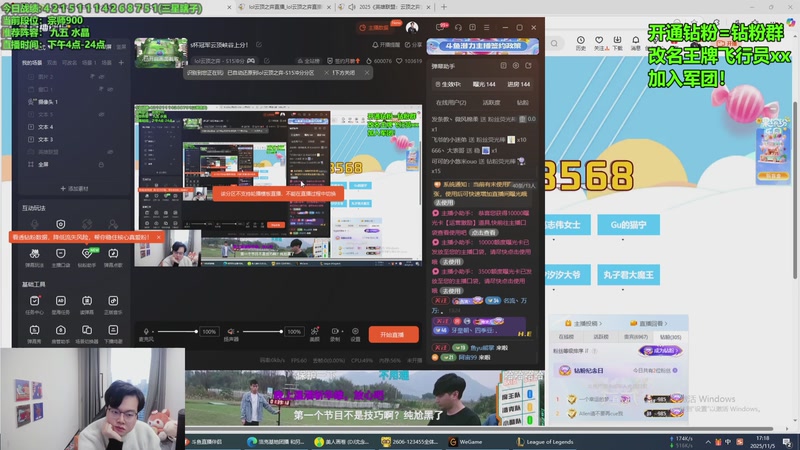Open the messages icon with red badge

(x=441, y=27)
